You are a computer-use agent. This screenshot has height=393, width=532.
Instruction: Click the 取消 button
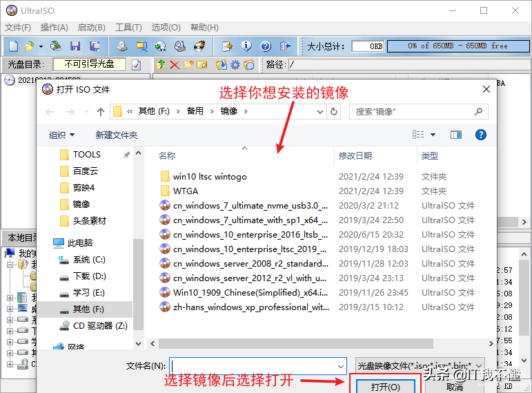(455, 387)
